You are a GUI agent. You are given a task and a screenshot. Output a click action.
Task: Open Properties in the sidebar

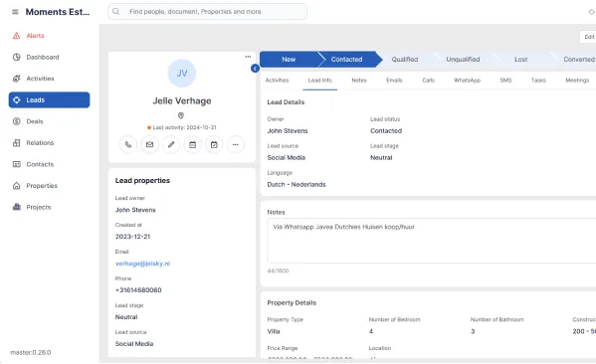point(49,186)
